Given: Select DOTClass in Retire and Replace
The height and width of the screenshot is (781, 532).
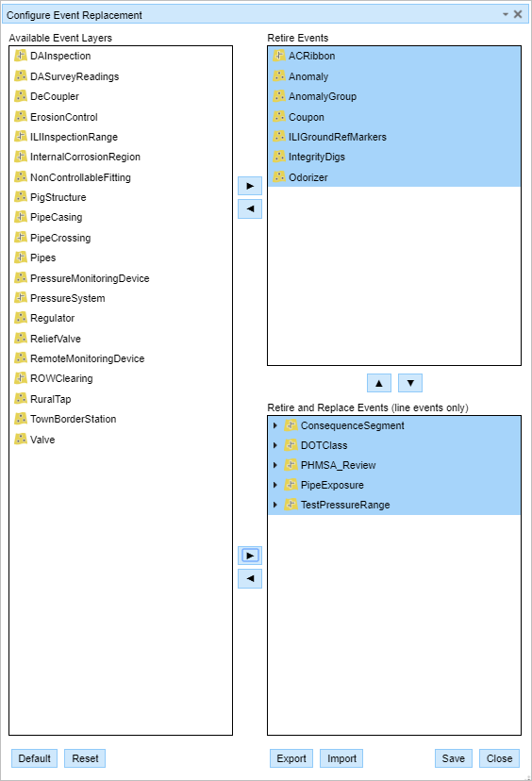Looking at the screenshot, I should [x=394, y=445].
